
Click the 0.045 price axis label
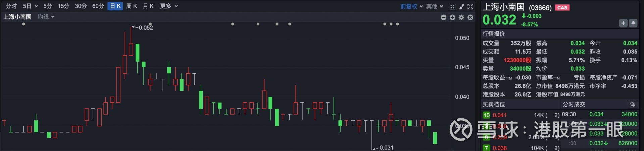pyautogui.click(x=462, y=67)
